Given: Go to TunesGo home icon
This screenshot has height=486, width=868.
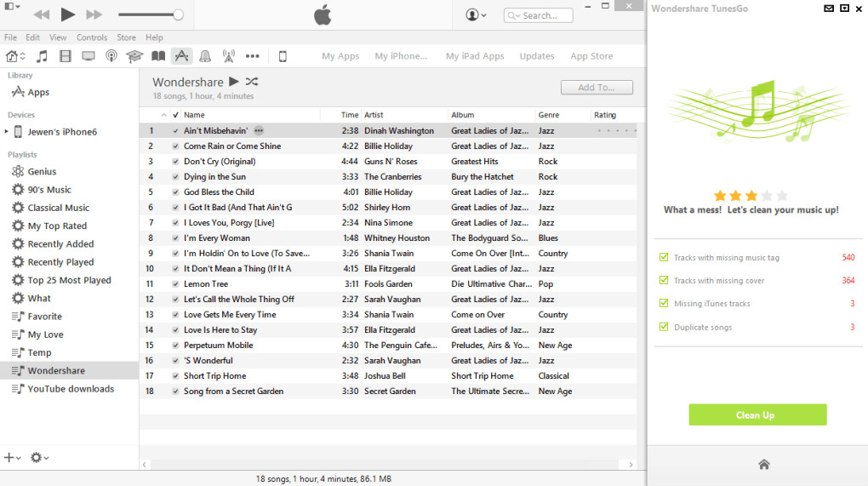Looking at the screenshot, I should [x=764, y=464].
